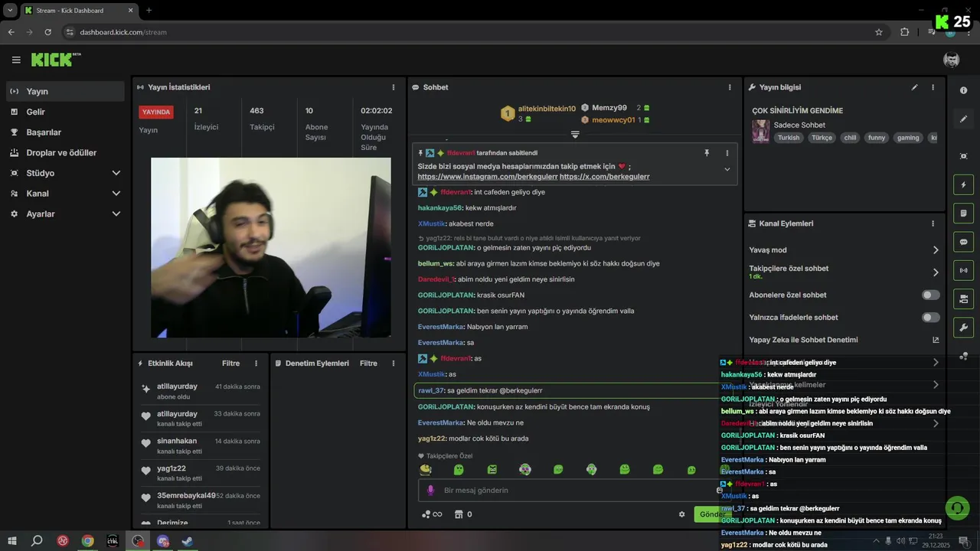This screenshot has height=551, width=980.
Task: Toggle Yalnızca ifadelerle sohbet switch
Action: pyautogui.click(x=931, y=317)
